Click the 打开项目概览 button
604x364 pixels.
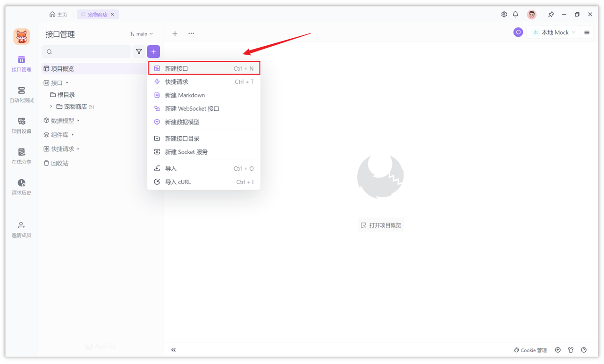coord(381,225)
